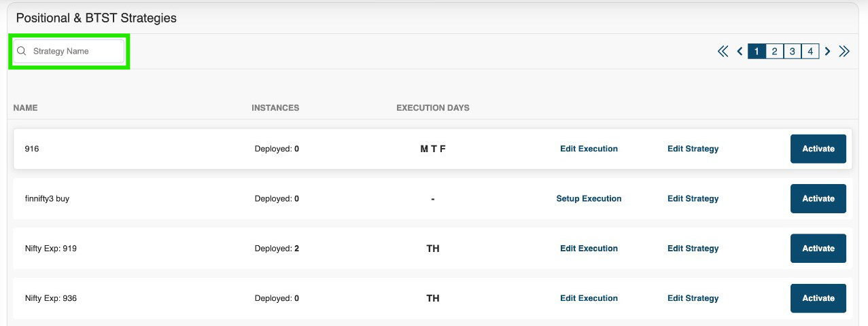
Task: Activate Nifty Exp: 919 strategy
Action: point(818,249)
